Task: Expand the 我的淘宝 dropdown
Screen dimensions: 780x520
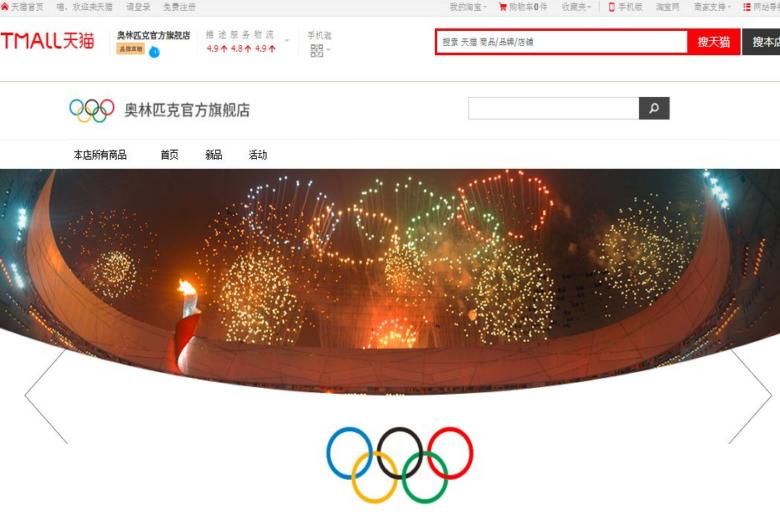Action: pos(468,7)
